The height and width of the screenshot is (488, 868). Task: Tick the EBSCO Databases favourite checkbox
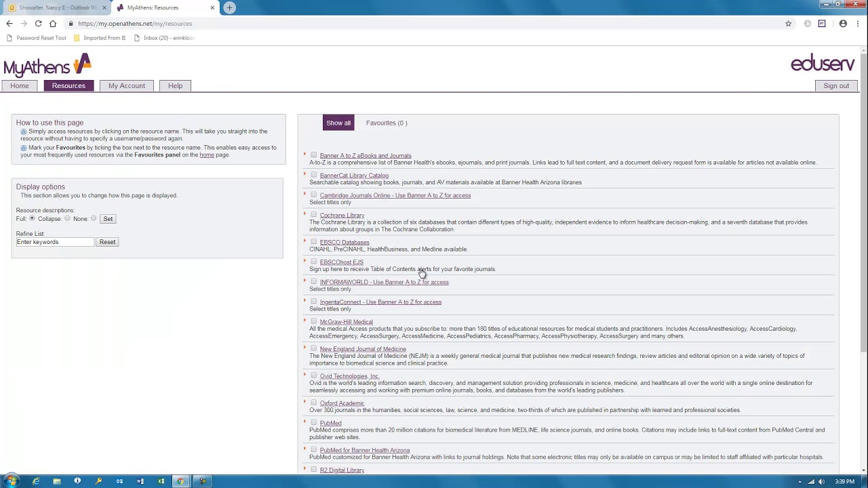tap(314, 241)
